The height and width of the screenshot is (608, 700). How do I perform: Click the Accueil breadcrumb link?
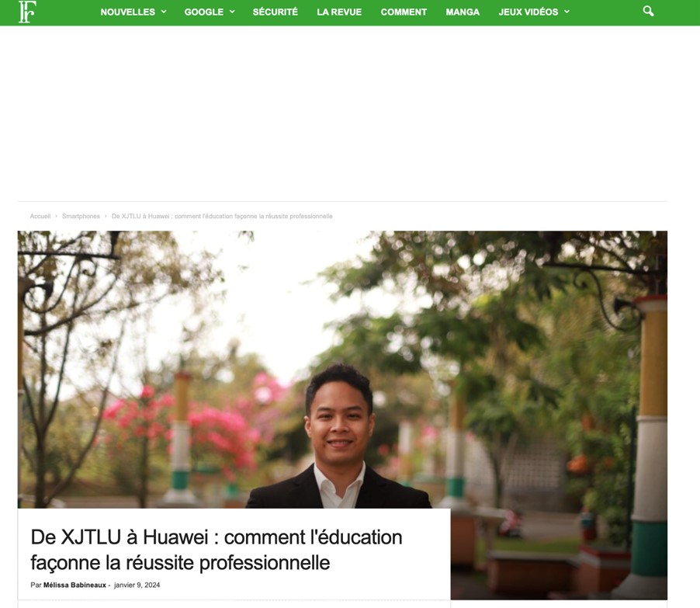click(40, 216)
